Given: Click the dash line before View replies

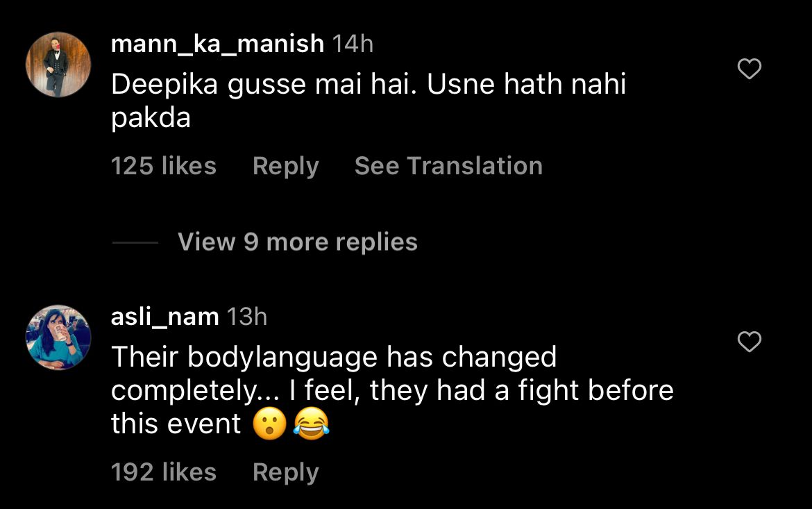Looking at the screenshot, I should click(135, 242).
